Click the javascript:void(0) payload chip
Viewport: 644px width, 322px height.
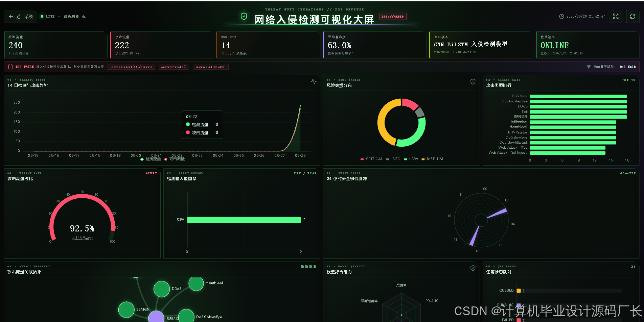click(210, 67)
